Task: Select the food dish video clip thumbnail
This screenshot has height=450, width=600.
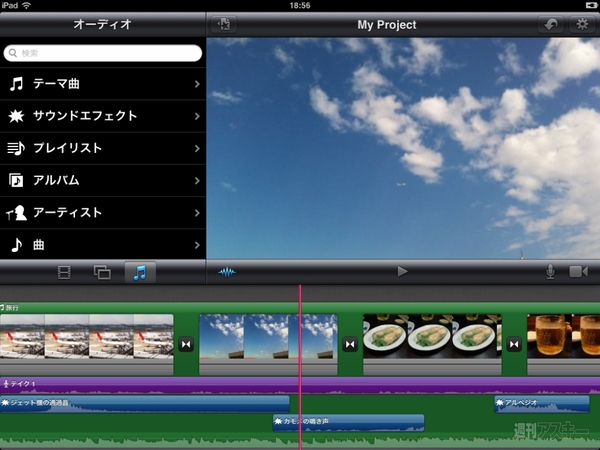Action: point(430,338)
